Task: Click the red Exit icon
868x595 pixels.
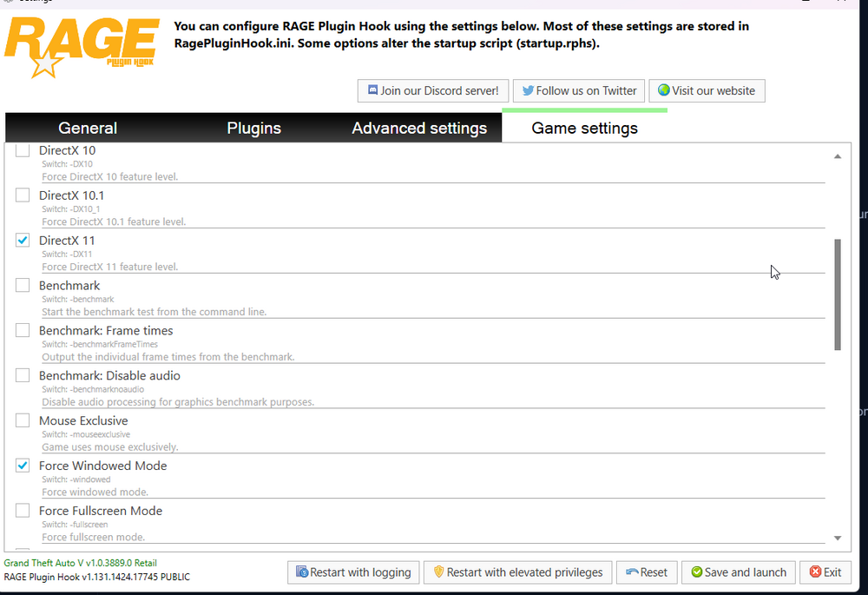Action: [815, 572]
